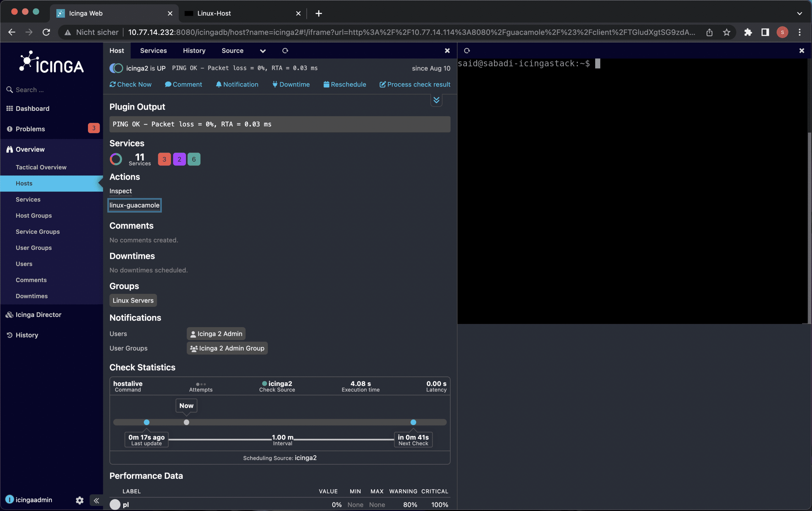Schedule a Downtime using the plug icon
This screenshot has width=812, height=511.
click(x=275, y=84)
